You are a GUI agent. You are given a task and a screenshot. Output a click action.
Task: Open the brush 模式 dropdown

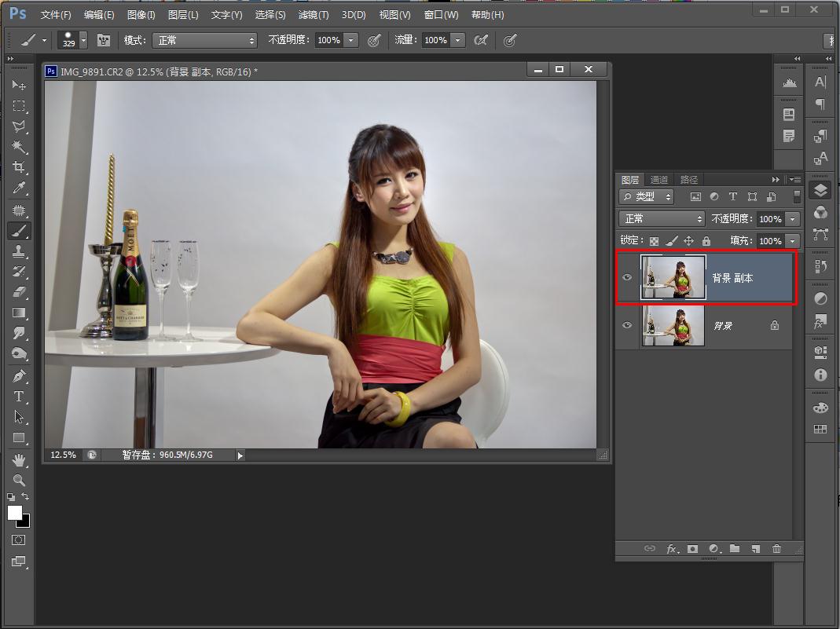(x=204, y=40)
